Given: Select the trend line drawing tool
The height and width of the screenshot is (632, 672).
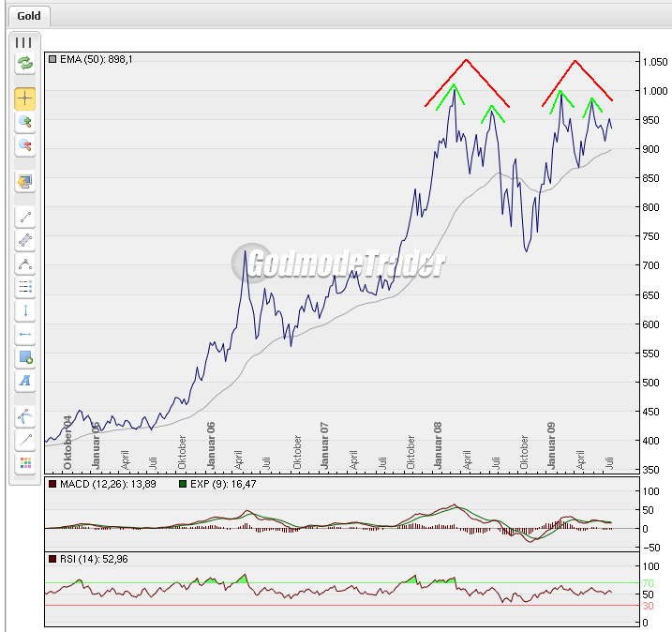Looking at the screenshot, I should 24,218.
